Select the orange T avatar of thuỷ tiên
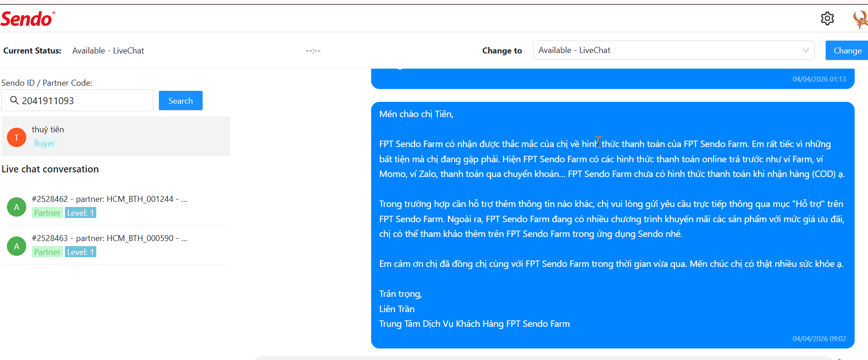Screen dimensions: 868x360 [17, 137]
